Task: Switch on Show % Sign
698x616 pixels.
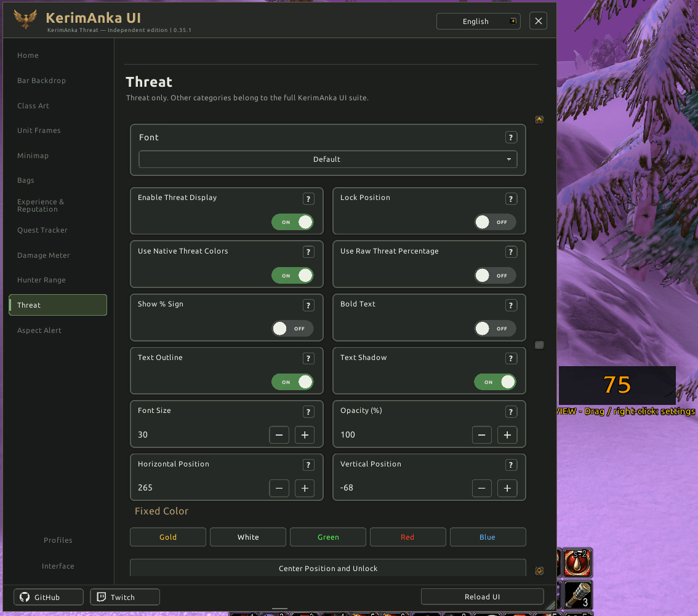Action: (292, 329)
